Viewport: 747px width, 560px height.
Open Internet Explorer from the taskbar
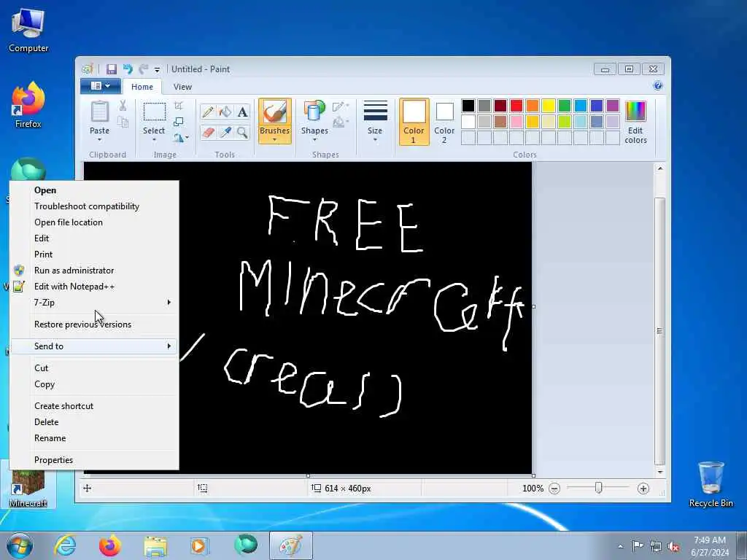(x=65, y=545)
